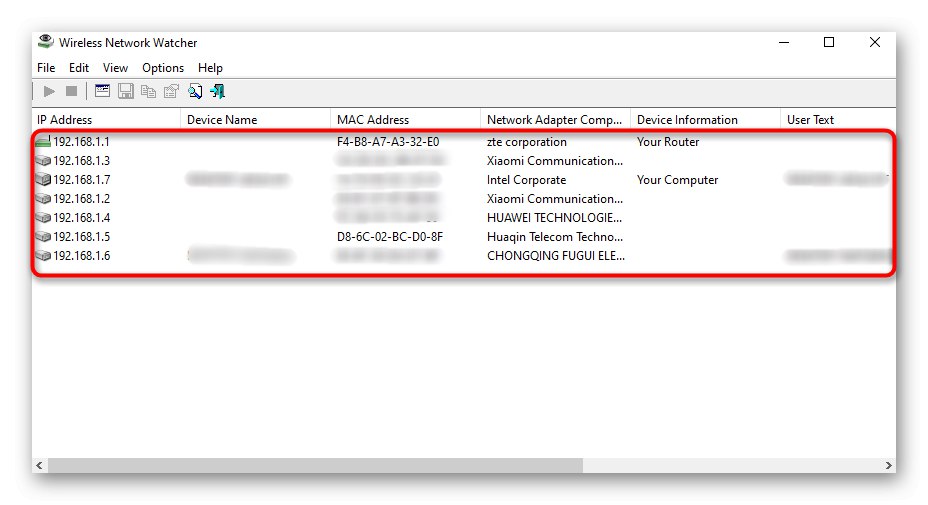The image size is (928, 505).
Task: Sort by the Device Name column header
Action: (x=256, y=120)
